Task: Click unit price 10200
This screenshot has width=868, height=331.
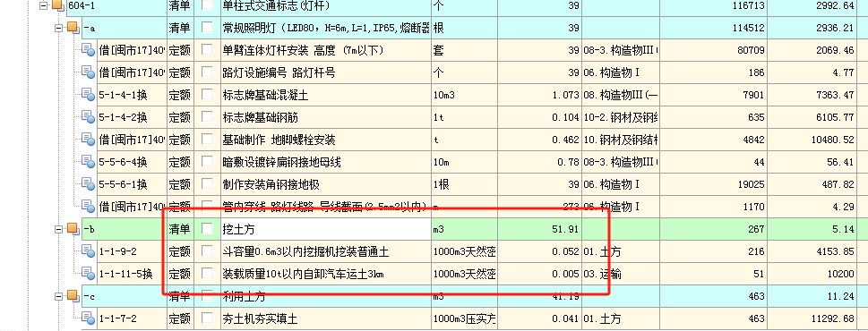Action: tap(841, 274)
